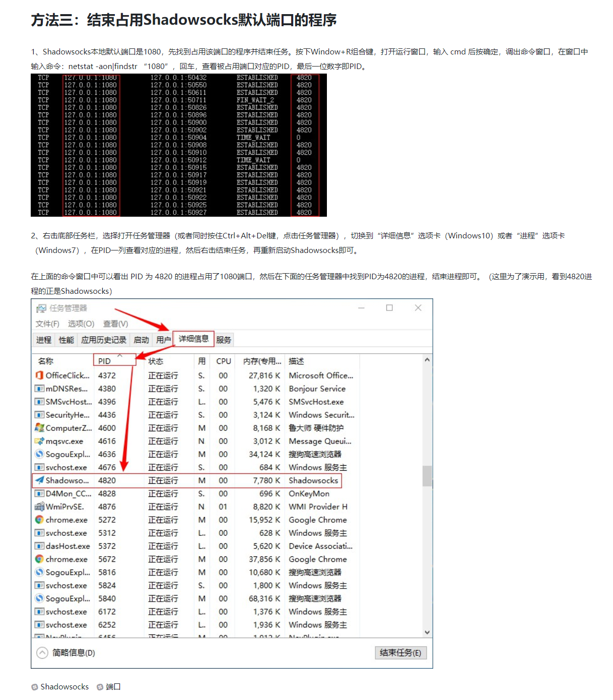Open the Shadowsocks tag link at page bottom
This screenshot has width=613, height=700.
[64, 686]
